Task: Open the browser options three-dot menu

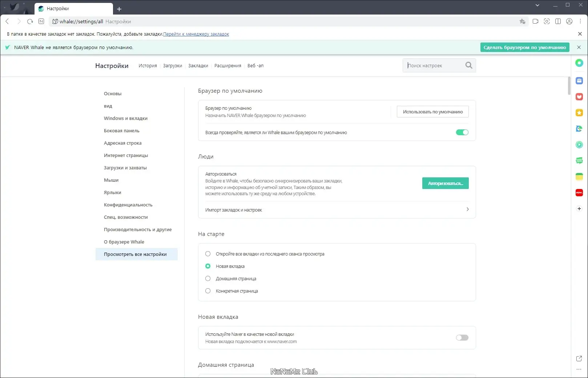Action: (580, 21)
